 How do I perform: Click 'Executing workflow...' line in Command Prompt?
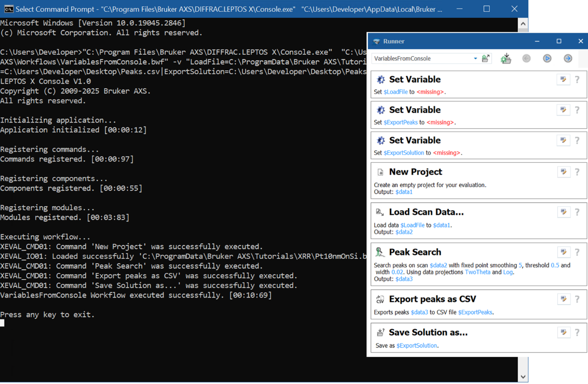[45, 237]
